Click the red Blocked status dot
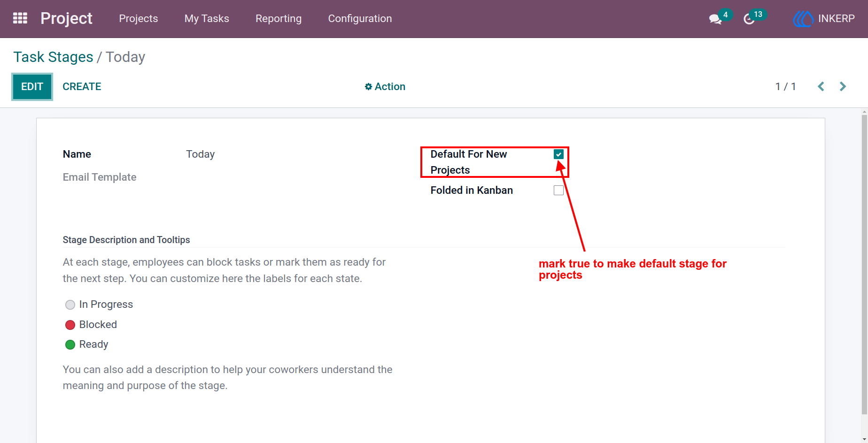This screenshot has height=443, width=868. point(70,325)
